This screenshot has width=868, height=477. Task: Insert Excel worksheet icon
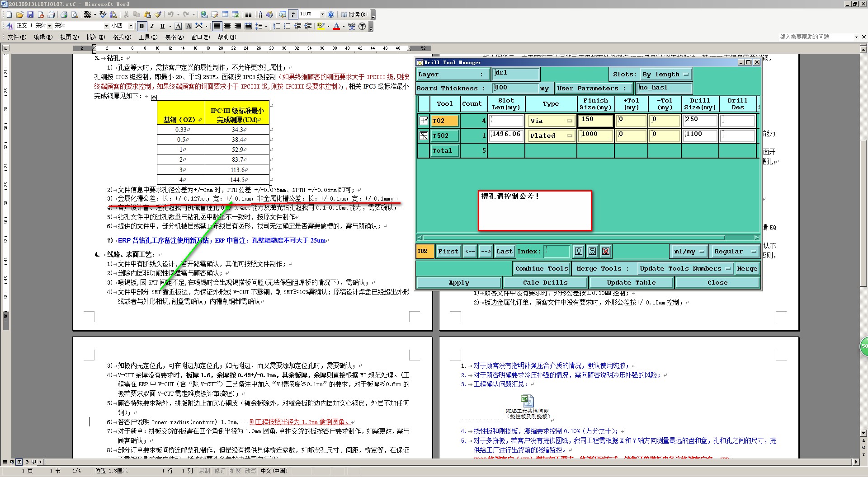pyautogui.click(x=236, y=14)
